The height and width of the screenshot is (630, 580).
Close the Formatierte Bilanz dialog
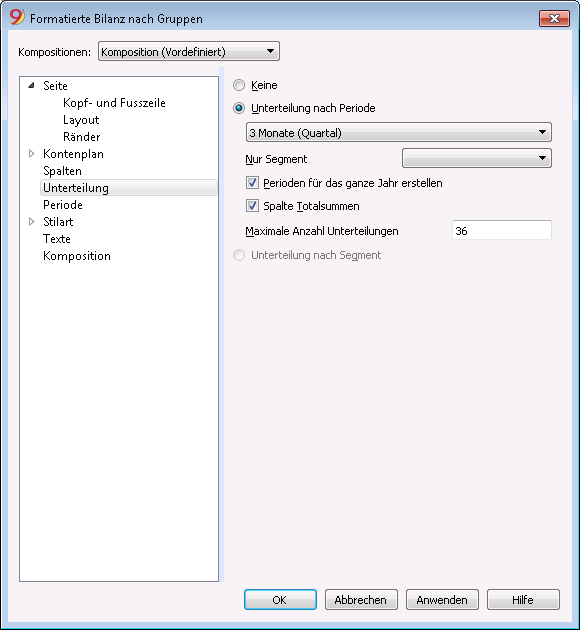(554, 18)
